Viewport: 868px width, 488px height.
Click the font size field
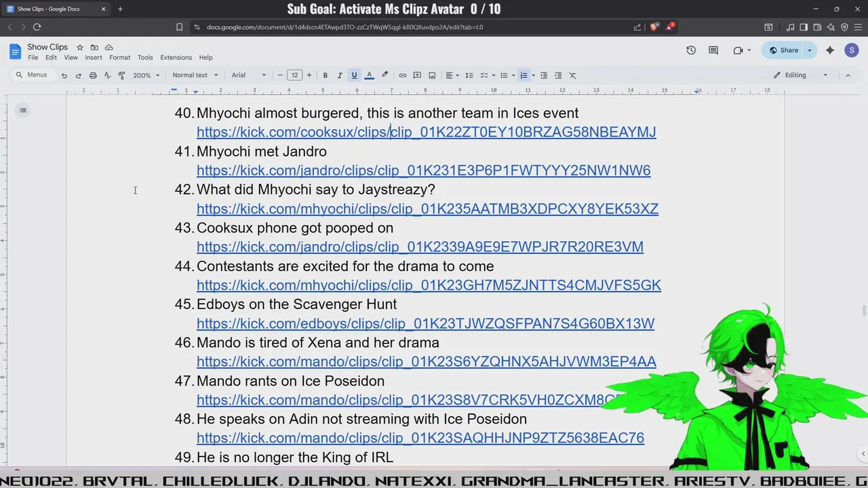294,75
